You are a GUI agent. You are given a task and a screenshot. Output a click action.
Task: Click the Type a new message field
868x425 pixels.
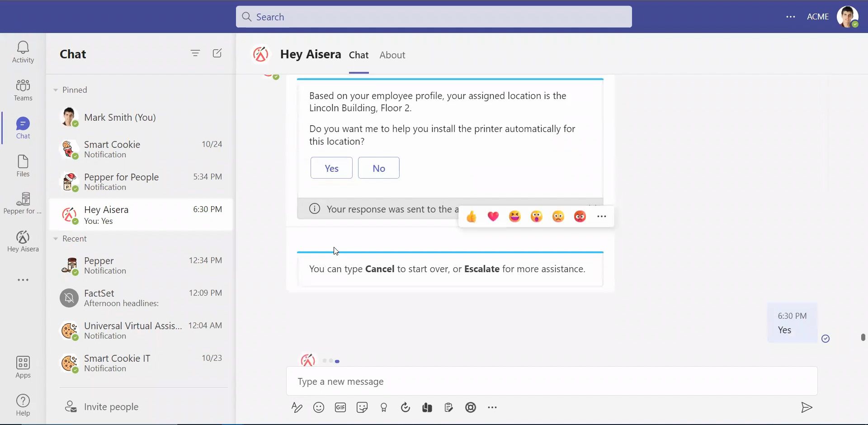coord(552,382)
